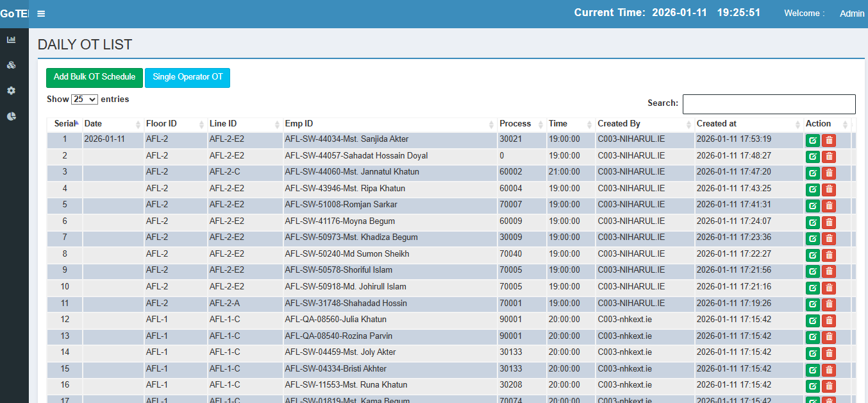Viewport: 868px width, 403px height.
Task: Focus the Search input field
Action: pos(769,104)
